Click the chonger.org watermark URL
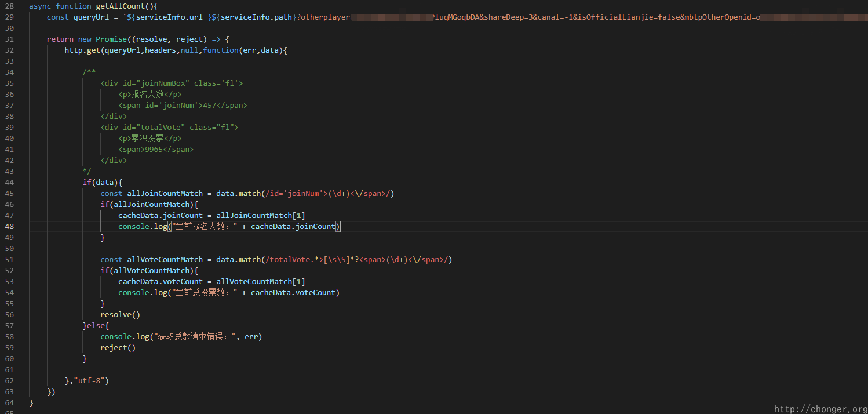The image size is (868, 414). pos(820,409)
